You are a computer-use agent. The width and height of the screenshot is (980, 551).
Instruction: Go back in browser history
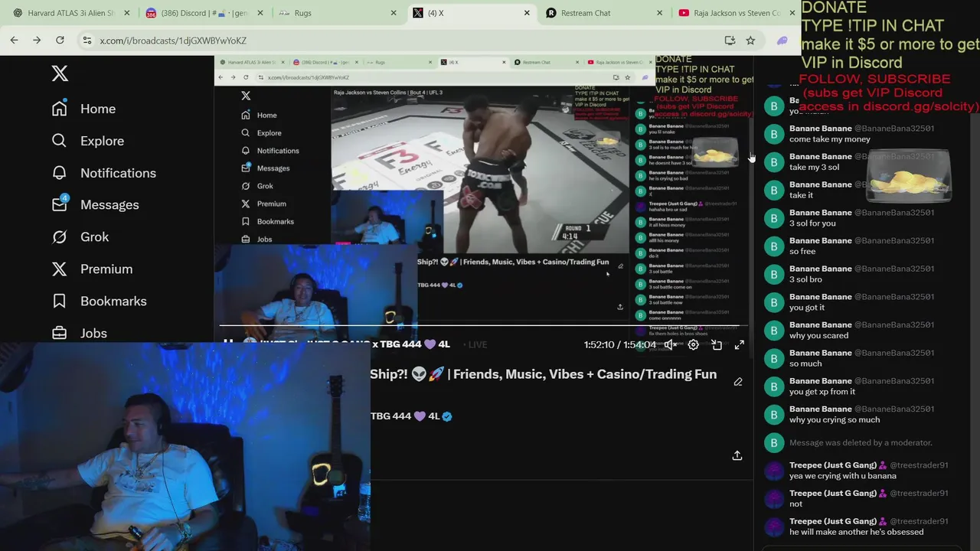(x=15, y=40)
